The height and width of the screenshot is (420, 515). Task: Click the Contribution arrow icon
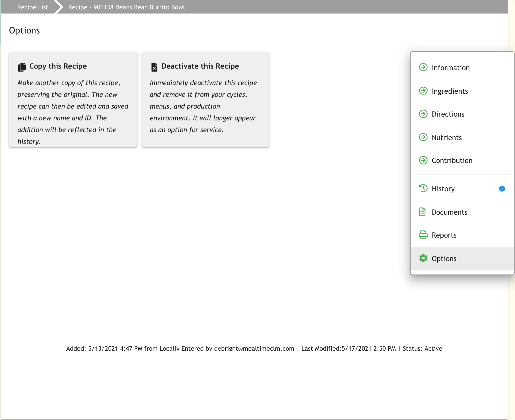pos(423,160)
